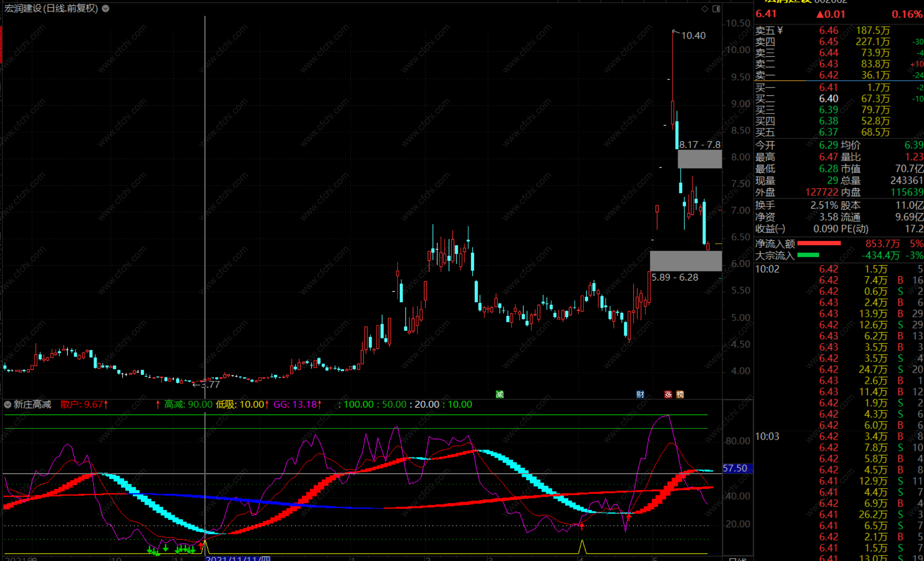
Task: Click the 57.50 indicator value tag
Action: point(737,468)
